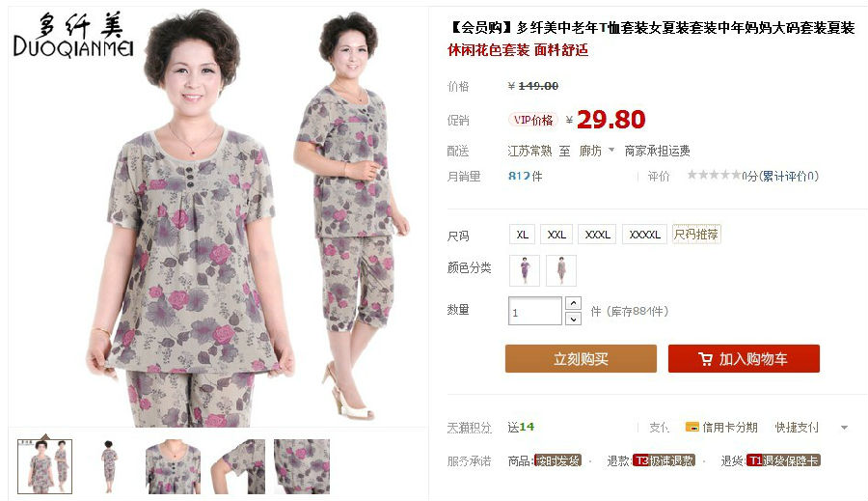The height and width of the screenshot is (501, 868).
Task: Select size XL
Action: pyautogui.click(x=522, y=235)
